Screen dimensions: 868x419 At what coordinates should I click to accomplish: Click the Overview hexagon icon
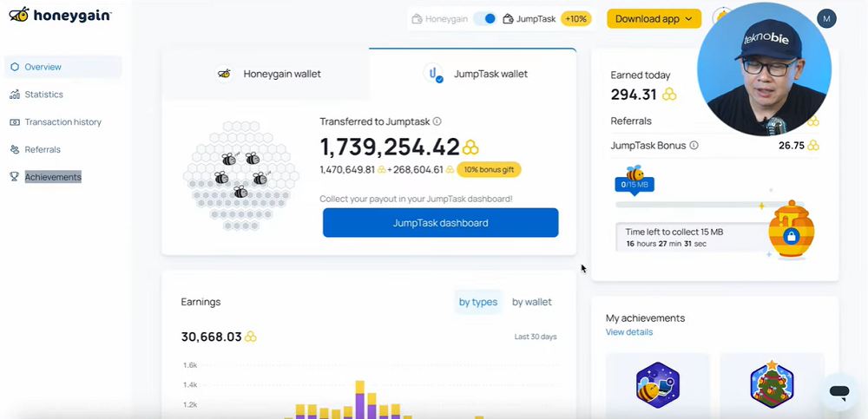[x=15, y=67]
